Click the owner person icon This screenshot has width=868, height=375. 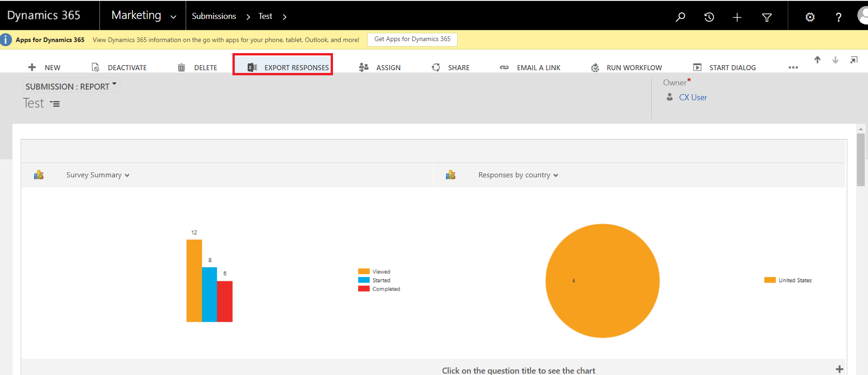pyautogui.click(x=670, y=97)
